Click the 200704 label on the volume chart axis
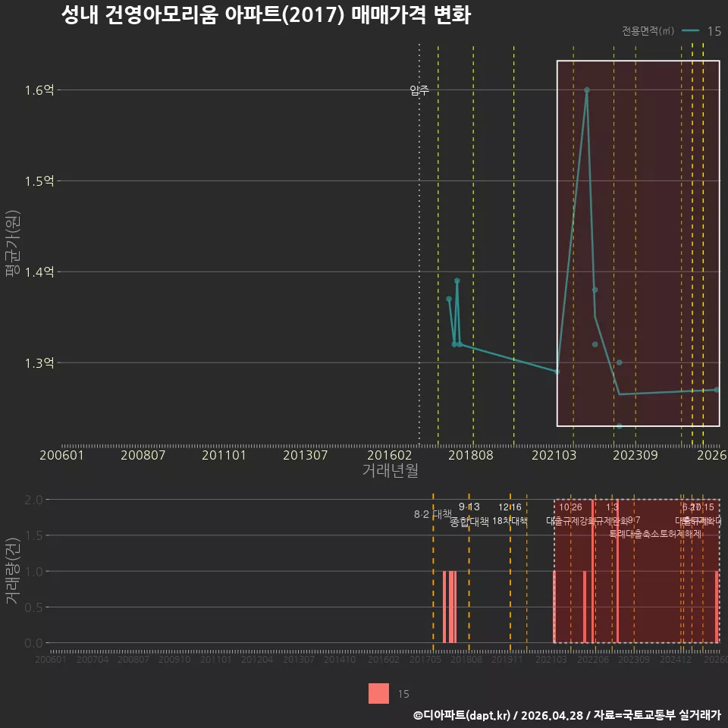 tap(93, 659)
